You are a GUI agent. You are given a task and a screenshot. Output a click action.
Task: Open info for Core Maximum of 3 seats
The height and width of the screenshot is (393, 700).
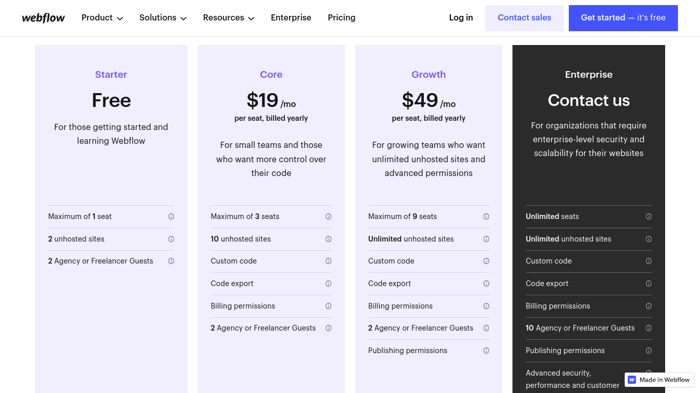click(329, 217)
